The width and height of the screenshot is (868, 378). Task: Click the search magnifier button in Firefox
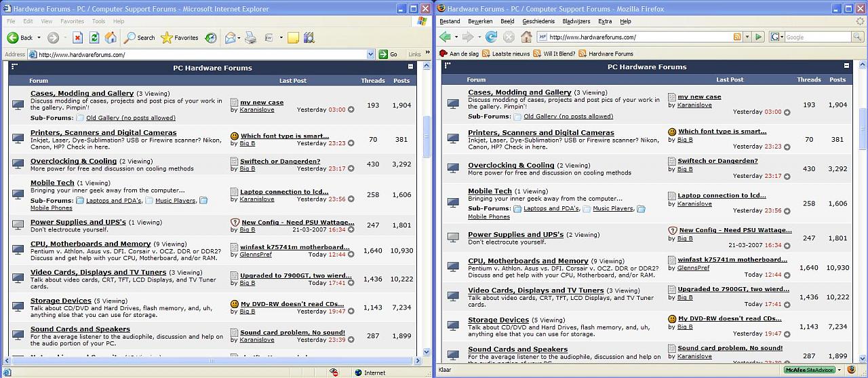859,37
